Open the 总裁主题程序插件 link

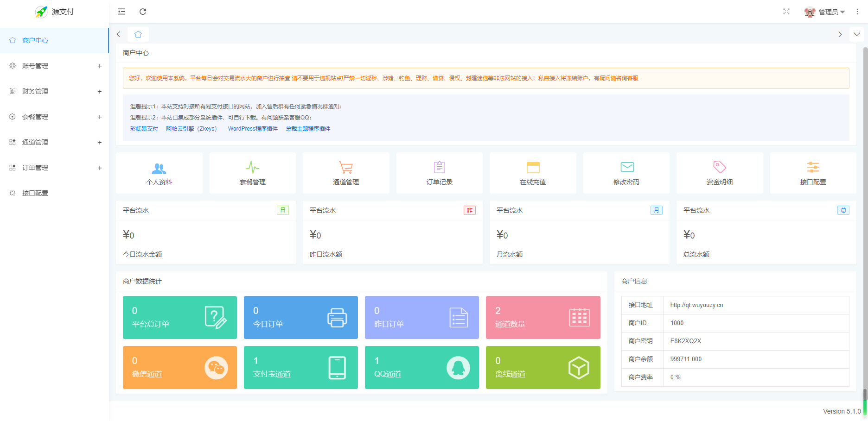308,129
